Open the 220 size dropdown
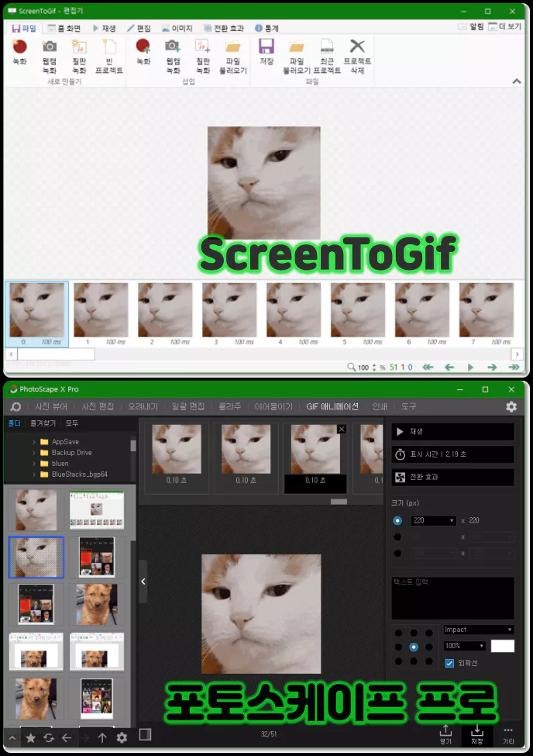The image size is (533, 756). [x=433, y=521]
